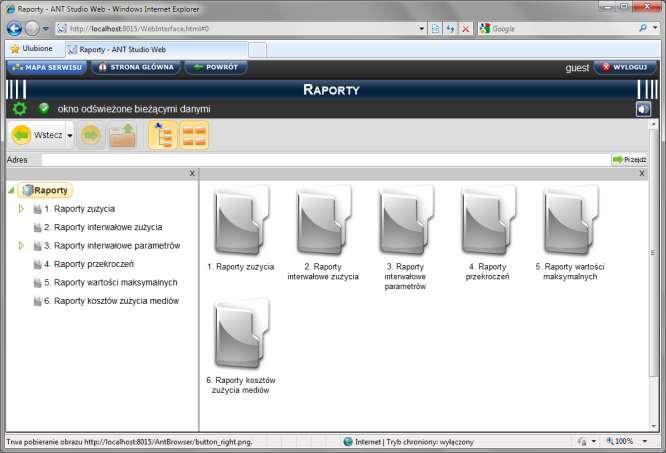
Task: Open the 1. Raporty zużycia folder icon
Action: [241, 220]
